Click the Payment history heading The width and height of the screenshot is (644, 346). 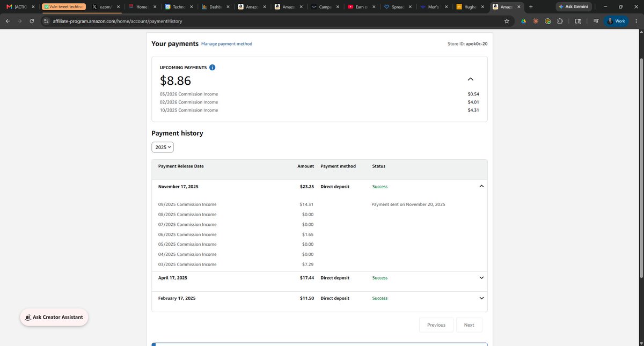pos(177,133)
